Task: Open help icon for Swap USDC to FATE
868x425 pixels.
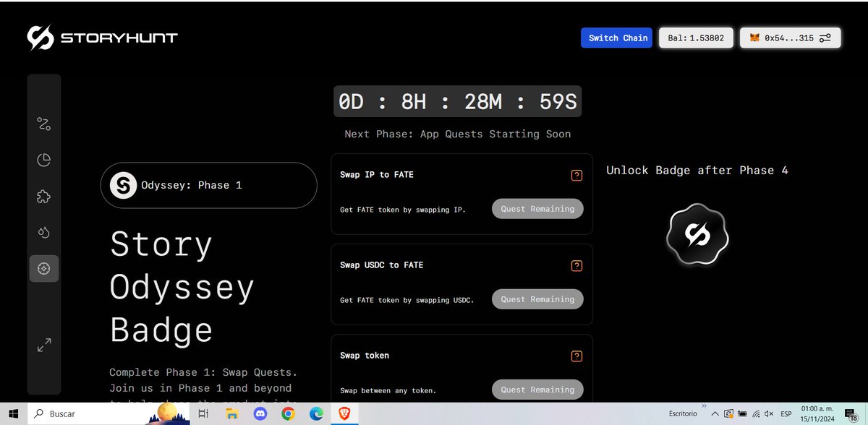Action: pyautogui.click(x=576, y=265)
